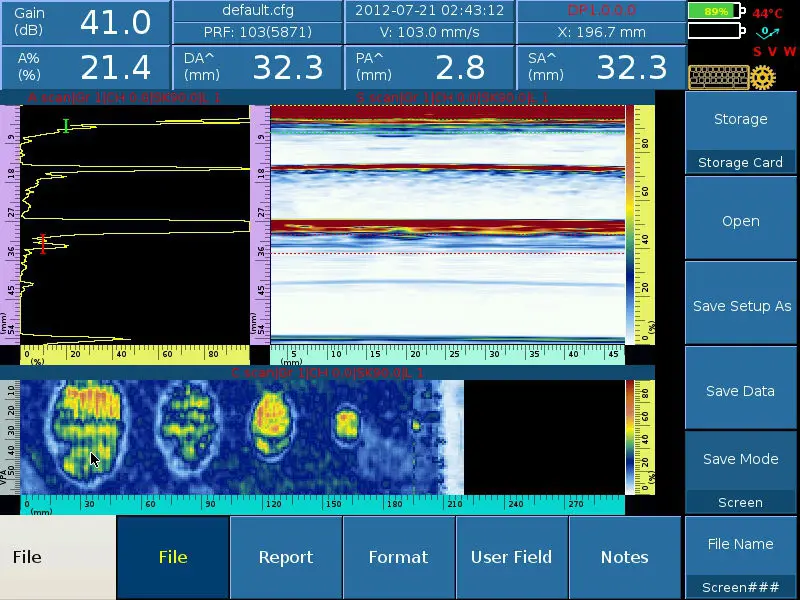Click the 44°C temperature indicator
Viewport: 800px width, 600px height.
(768, 13)
